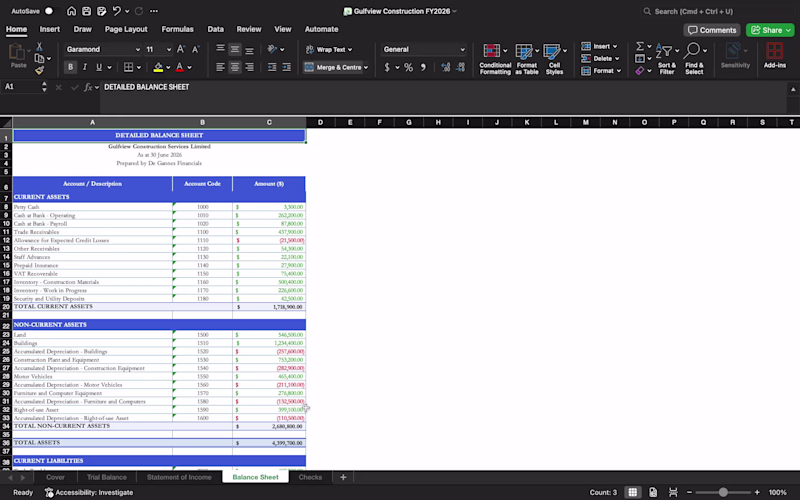
Task: Save the workbook with floppy icon
Action: (x=86, y=11)
